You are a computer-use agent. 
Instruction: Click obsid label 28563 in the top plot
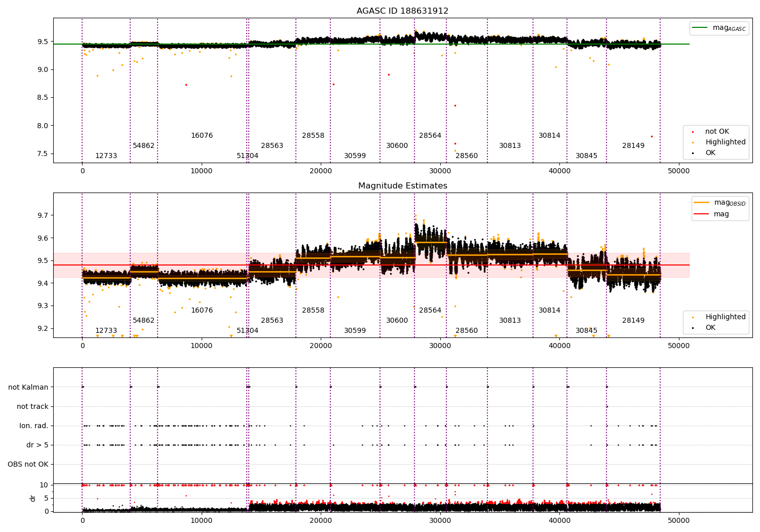tap(272, 146)
